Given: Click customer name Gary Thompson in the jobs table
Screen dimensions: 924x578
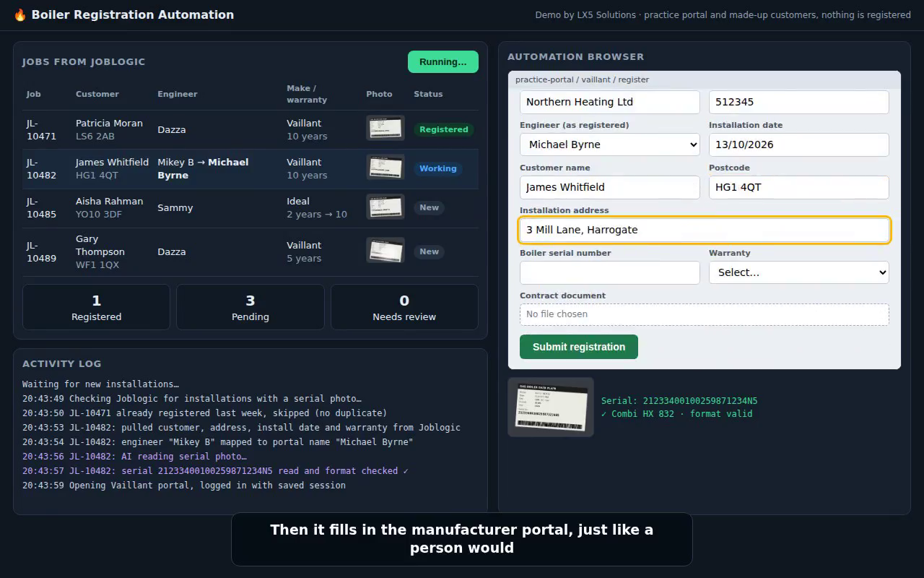Looking at the screenshot, I should tap(100, 245).
